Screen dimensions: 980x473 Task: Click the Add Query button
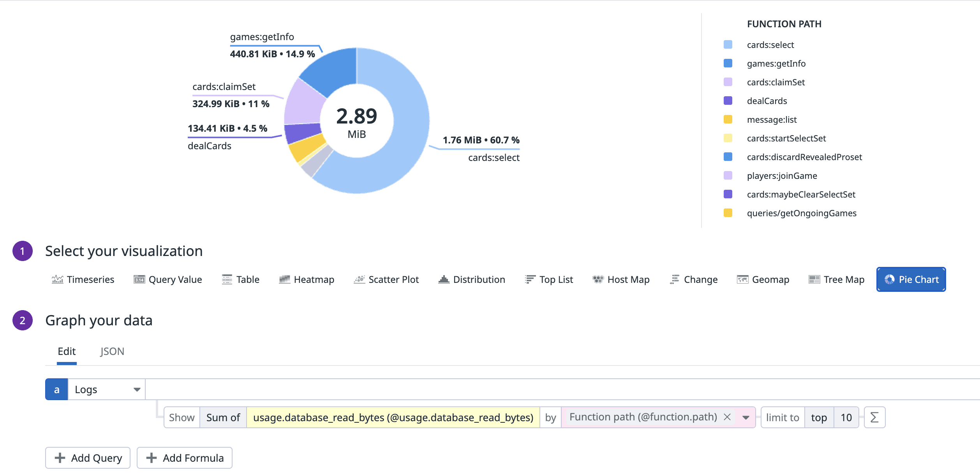click(87, 458)
